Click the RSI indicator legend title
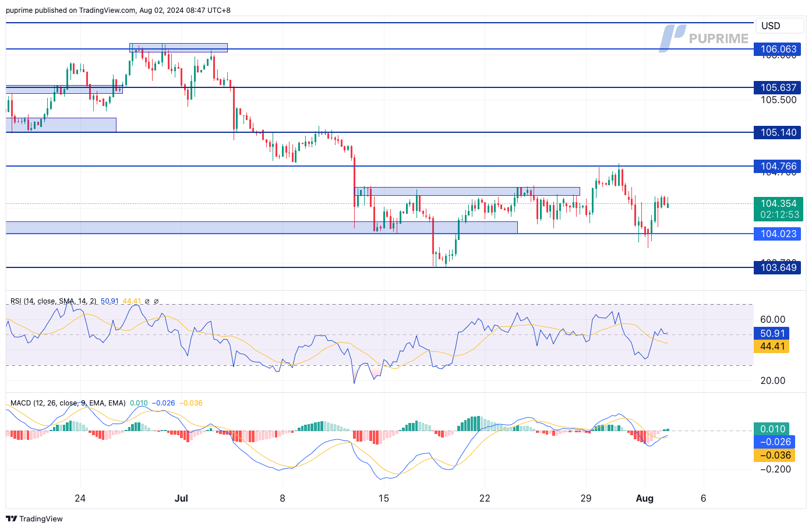 pyautogui.click(x=54, y=301)
